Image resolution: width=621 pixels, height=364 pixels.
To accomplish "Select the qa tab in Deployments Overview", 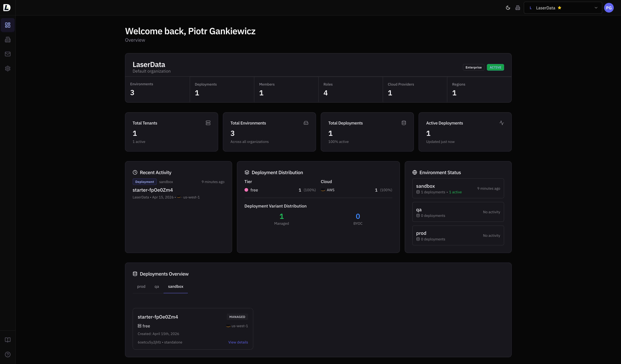I will (x=157, y=286).
